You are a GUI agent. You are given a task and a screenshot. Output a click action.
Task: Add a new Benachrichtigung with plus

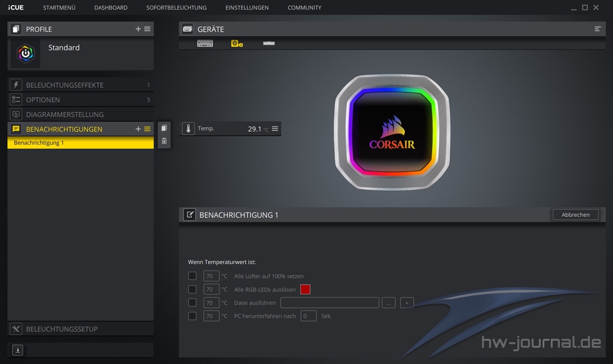click(138, 129)
